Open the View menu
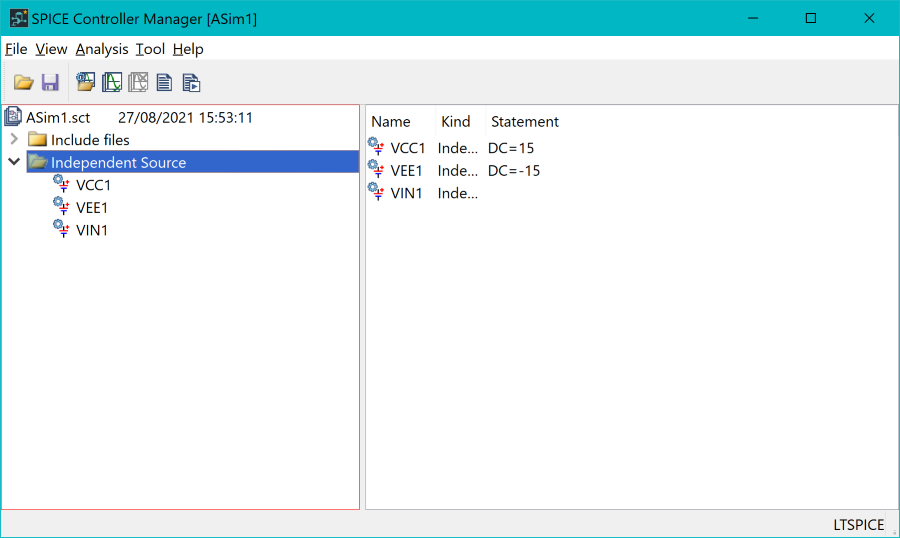This screenshot has width=900, height=538. 51,49
